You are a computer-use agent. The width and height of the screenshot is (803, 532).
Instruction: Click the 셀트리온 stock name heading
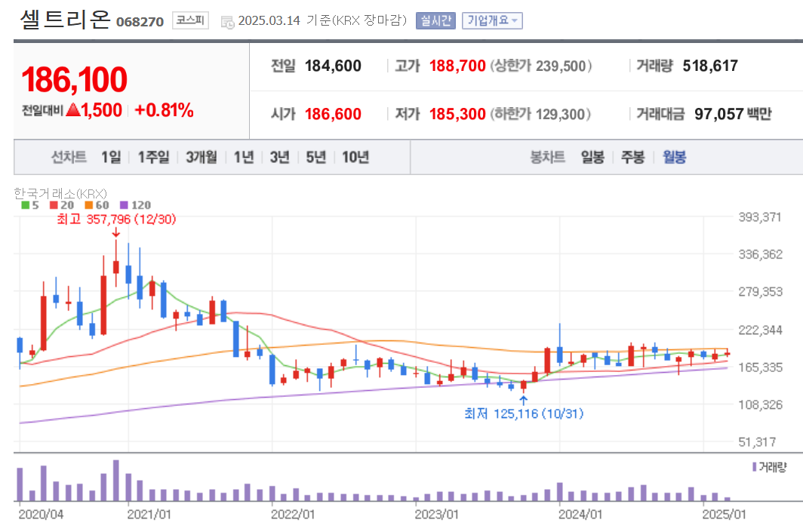65,19
